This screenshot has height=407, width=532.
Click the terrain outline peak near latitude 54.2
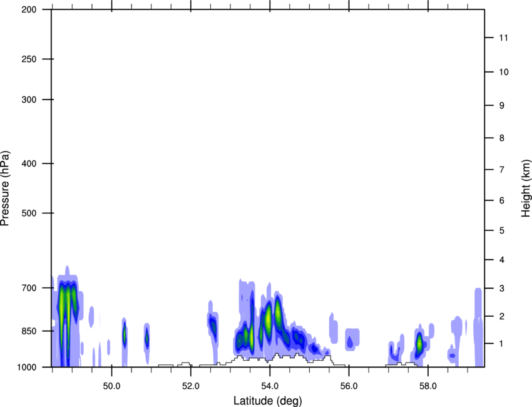click(x=277, y=355)
